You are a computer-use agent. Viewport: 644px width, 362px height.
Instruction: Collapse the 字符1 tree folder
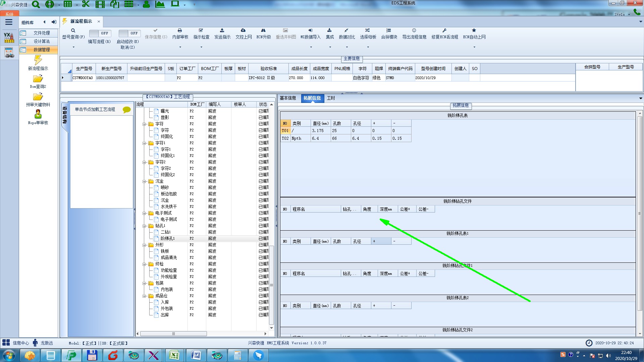144,143
